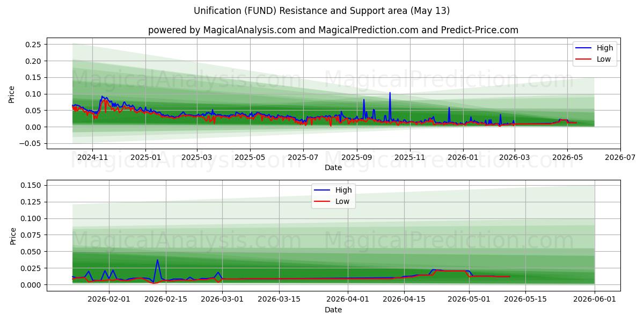Click the '2025-11' x-axis label
The width and height of the screenshot is (644, 322).
pyautogui.click(x=410, y=157)
